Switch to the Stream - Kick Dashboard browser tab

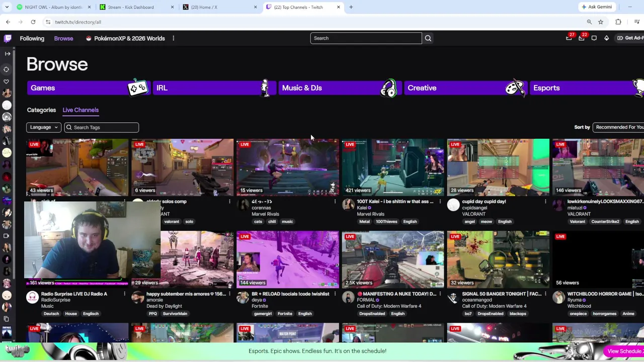click(136, 7)
